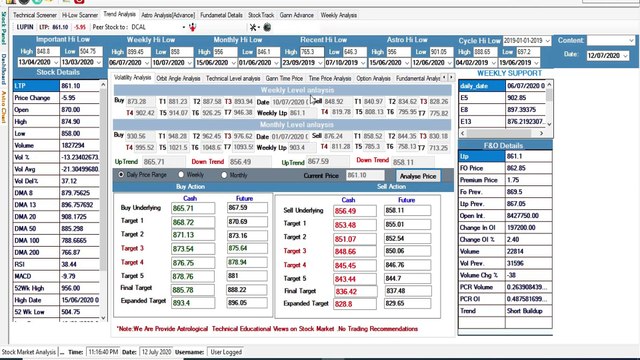Image resolution: width=640 pixels, height=360 pixels.
Task: Open the Fundametal Details tab
Action: pos(221,15)
